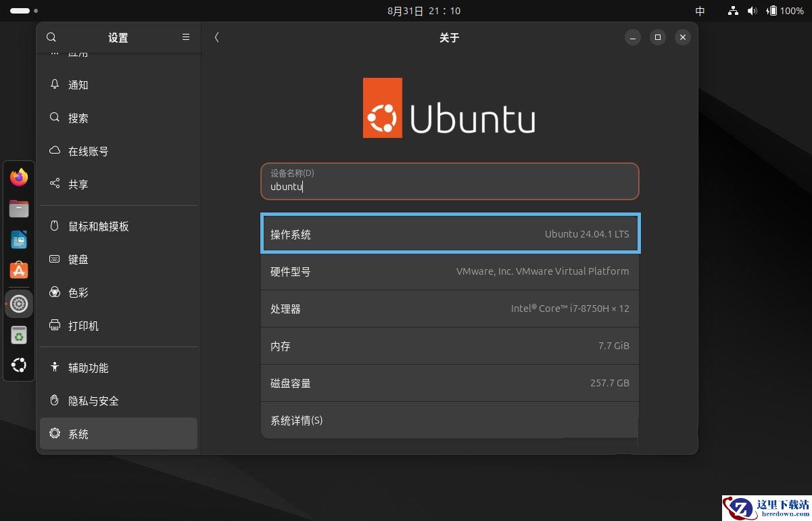Open the 中 input method menu
This screenshot has height=521, width=812.
pos(700,11)
